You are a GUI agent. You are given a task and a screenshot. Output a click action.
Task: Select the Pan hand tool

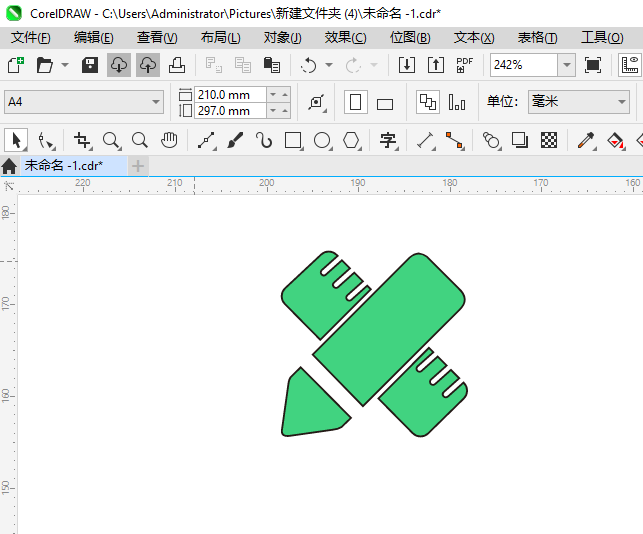[x=169, y=140]
